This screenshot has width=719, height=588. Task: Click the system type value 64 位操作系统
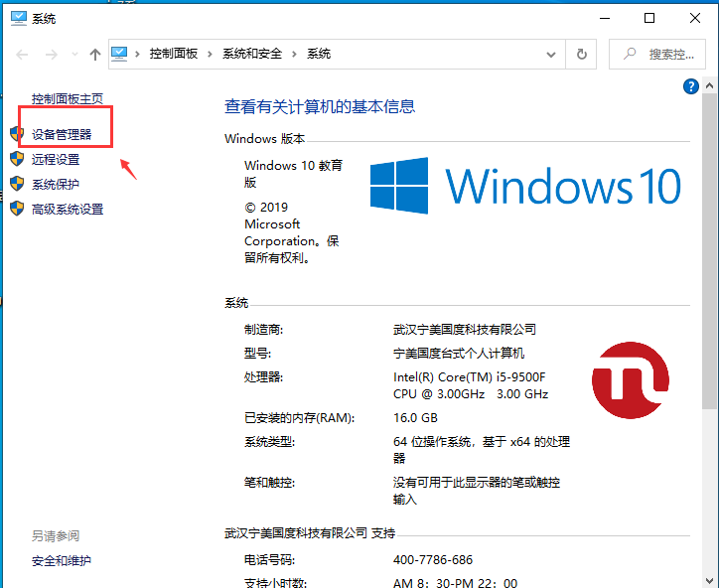pyautogui.click(x=482, y=450)
